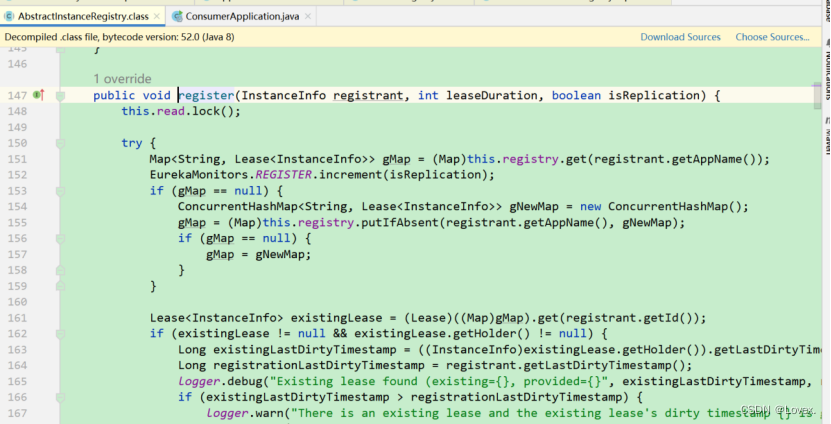Click the editor vertical scrollbar thumb

tap(817, 96)
